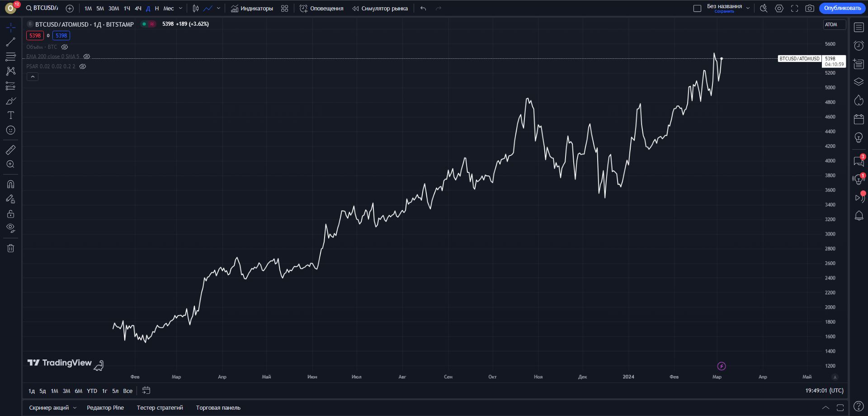Expand the bottom panel upward arrow
The image size is (868, 416).
click(x=826, y=407)
